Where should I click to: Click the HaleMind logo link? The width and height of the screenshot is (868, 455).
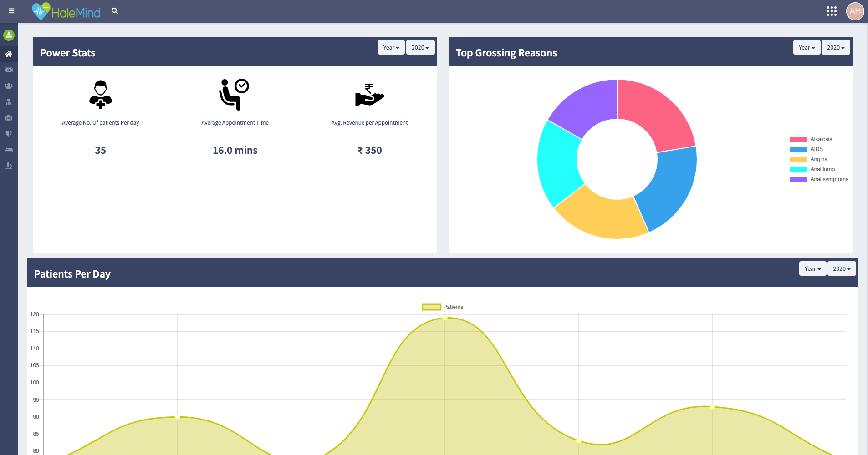66,11
